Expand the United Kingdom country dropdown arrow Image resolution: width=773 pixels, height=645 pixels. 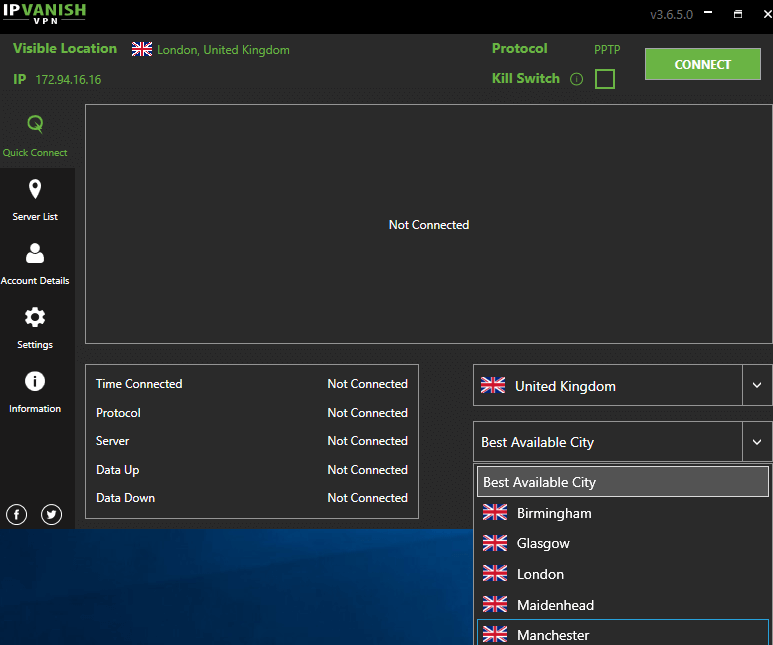pyautogui.click(x=757, y=385)
